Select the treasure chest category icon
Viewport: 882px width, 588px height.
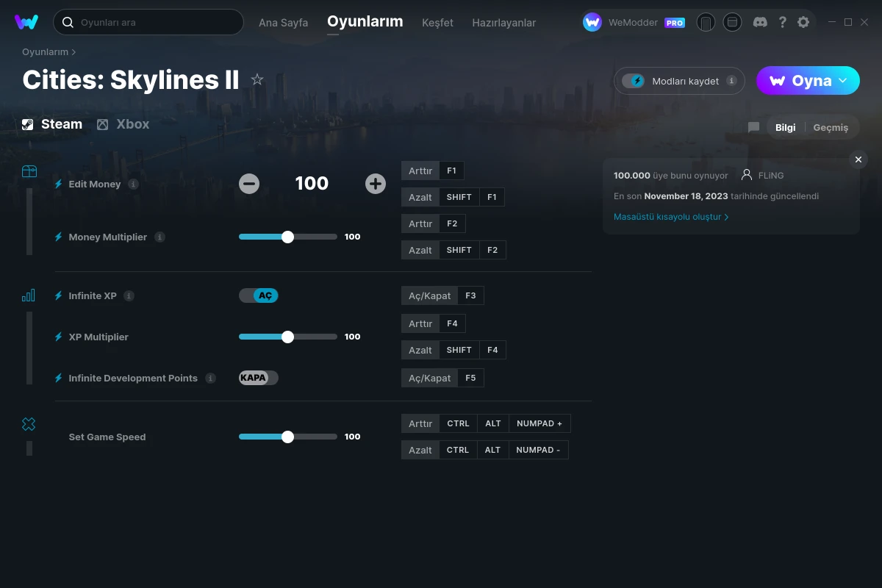[29, 171]
